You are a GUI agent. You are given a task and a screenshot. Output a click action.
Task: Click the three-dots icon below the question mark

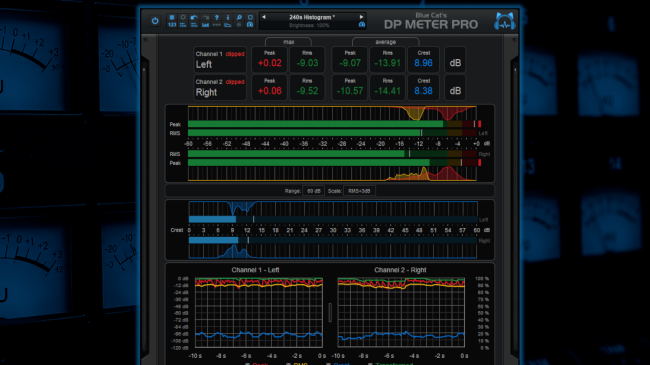point(216,25)
